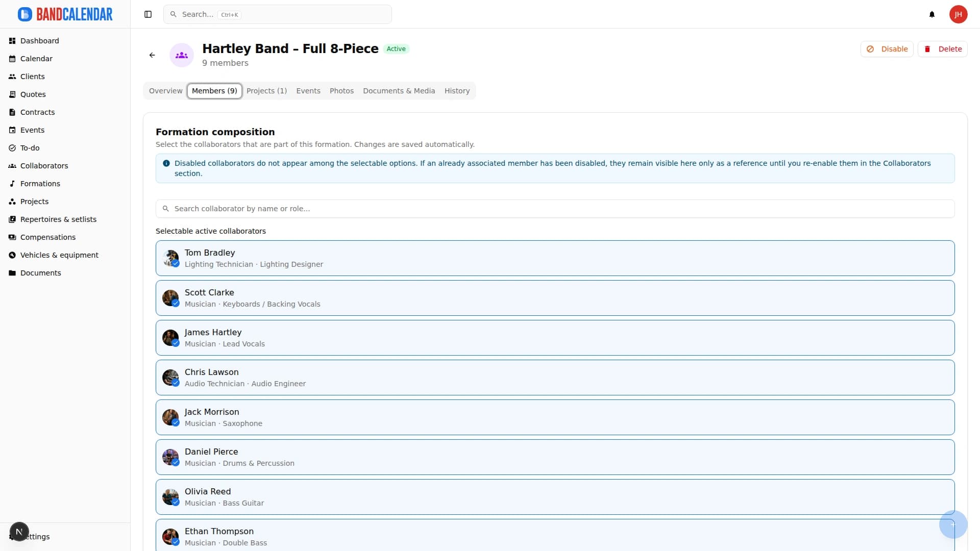Click the Compensations sidebar icon
Screen dimensions: 980x551
[12, 237]
